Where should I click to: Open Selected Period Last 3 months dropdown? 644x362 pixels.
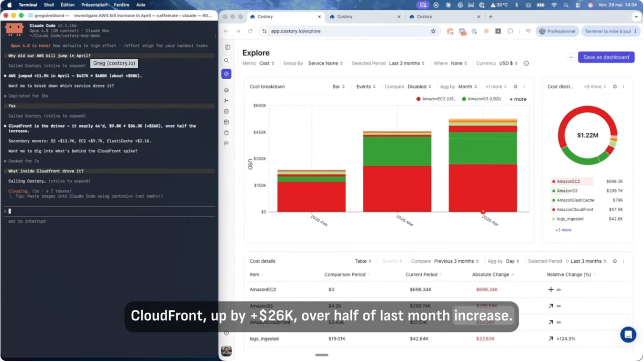(x=407, y=63)
